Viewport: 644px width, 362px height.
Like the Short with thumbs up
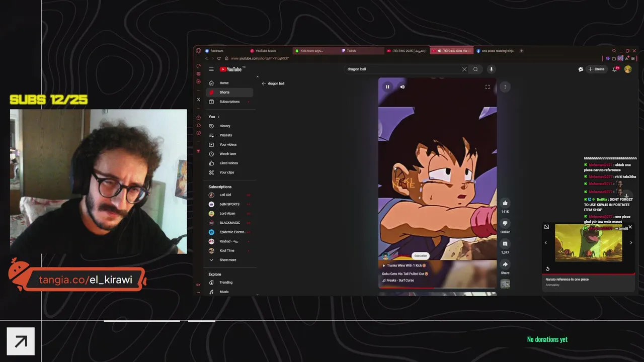click(x=505, y=203)
